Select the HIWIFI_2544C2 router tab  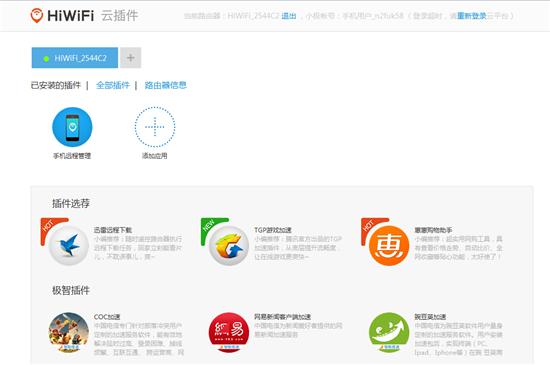coord(75,58)
